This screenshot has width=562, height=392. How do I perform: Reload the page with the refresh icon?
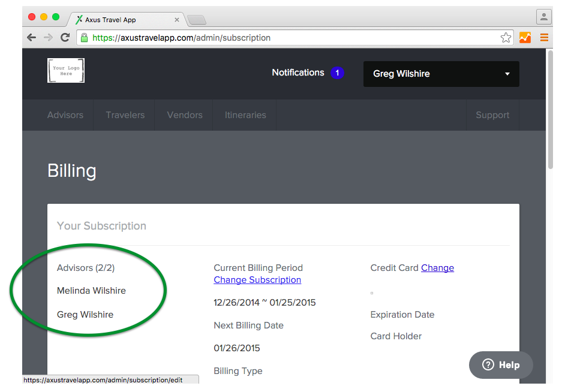coord(65,37)
